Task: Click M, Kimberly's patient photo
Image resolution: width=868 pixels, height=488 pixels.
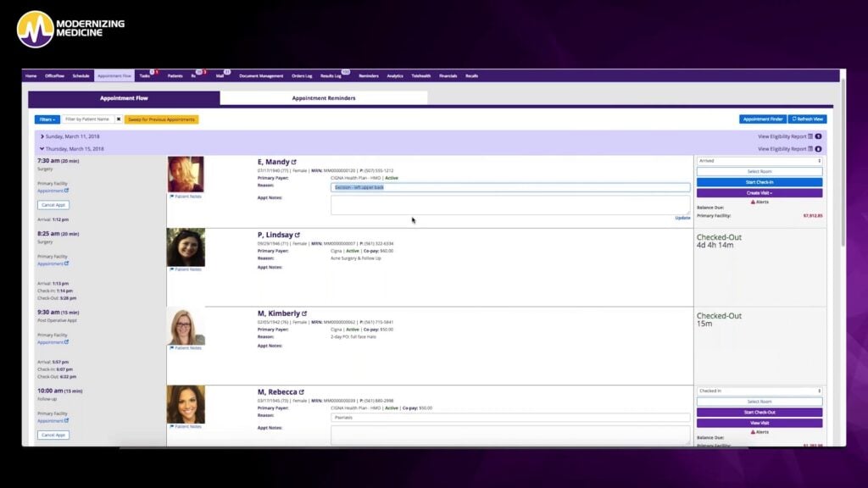Action: pos(186,326)
